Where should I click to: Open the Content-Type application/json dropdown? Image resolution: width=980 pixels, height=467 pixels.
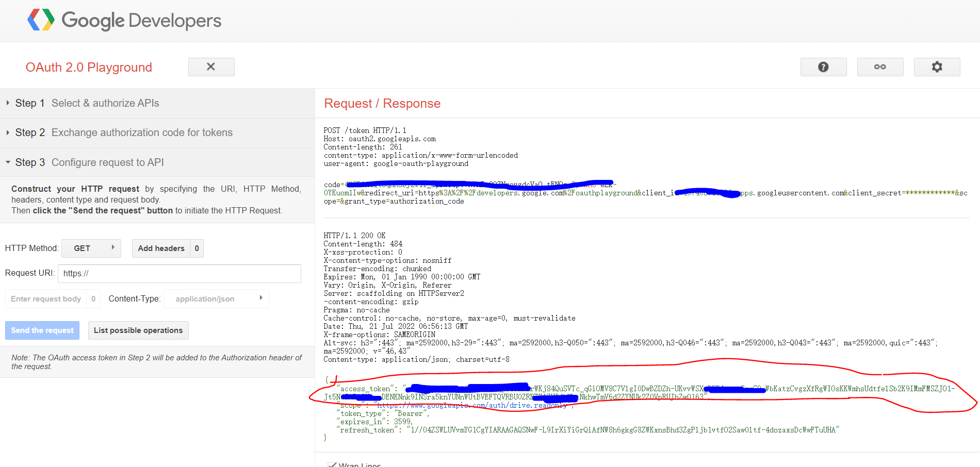coord(216,299)
